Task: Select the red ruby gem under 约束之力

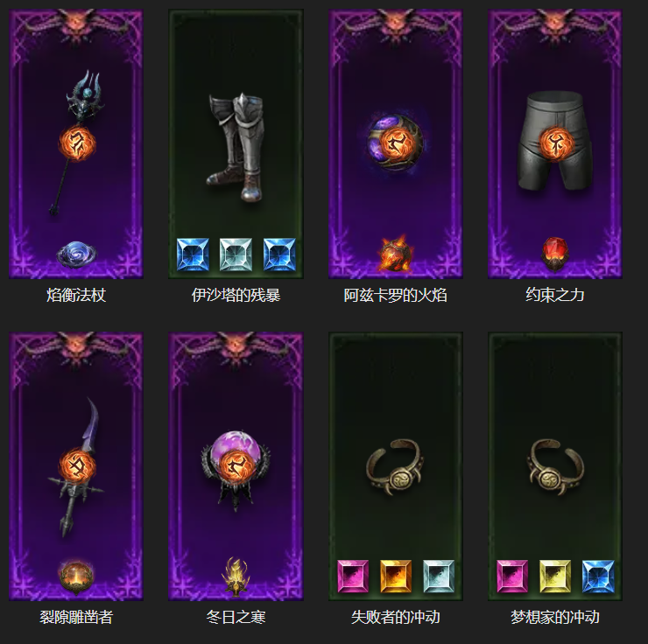Action: click(x=555, y=254)
